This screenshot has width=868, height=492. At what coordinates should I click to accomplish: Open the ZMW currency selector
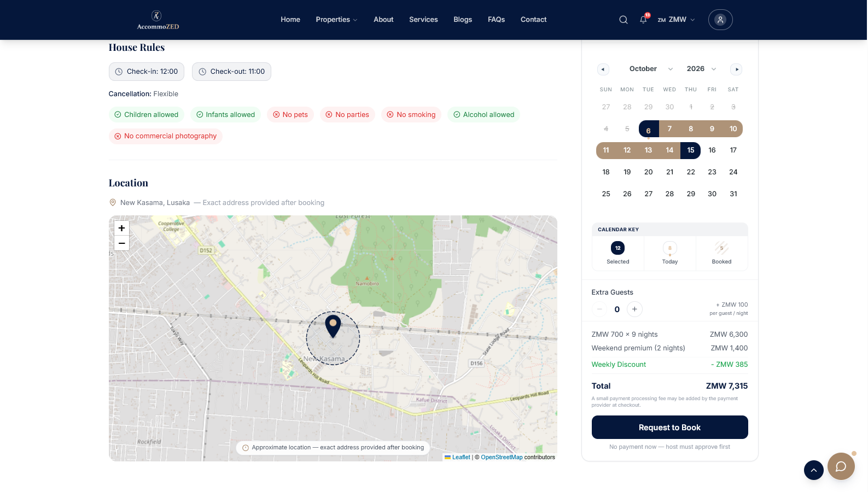pyautogui.click(x=676, y=20)
